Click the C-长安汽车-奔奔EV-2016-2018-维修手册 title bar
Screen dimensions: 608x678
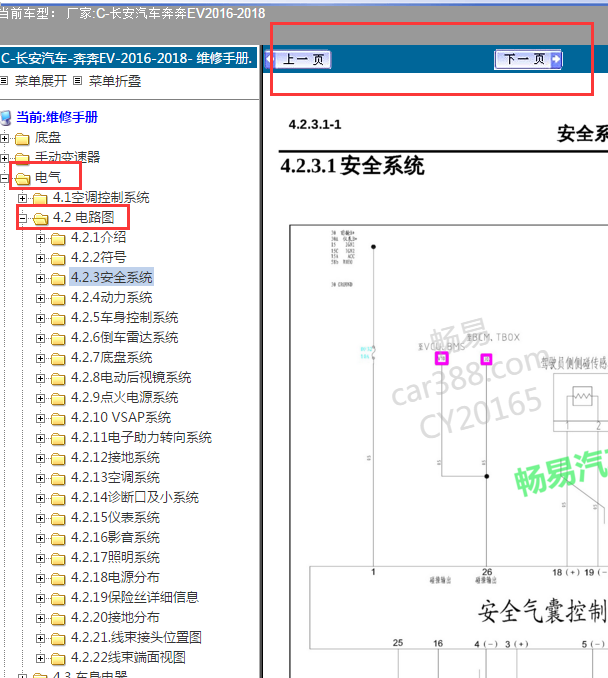pos(128,58)
